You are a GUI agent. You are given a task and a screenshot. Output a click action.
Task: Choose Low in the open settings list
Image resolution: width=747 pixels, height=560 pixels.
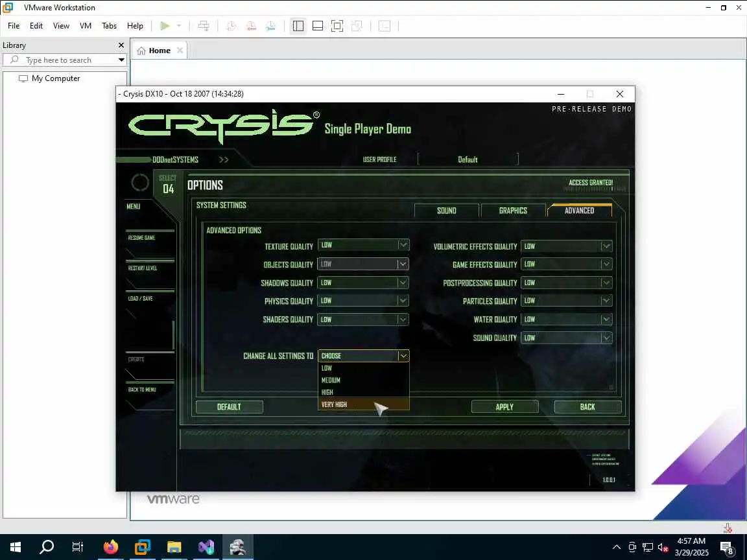pos(364,368)
